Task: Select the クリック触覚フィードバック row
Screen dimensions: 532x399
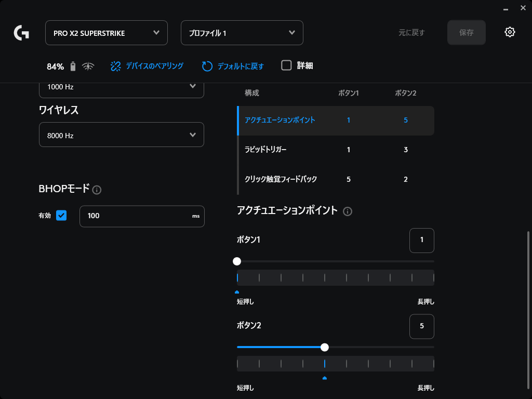Action: (x=335, y=179)
